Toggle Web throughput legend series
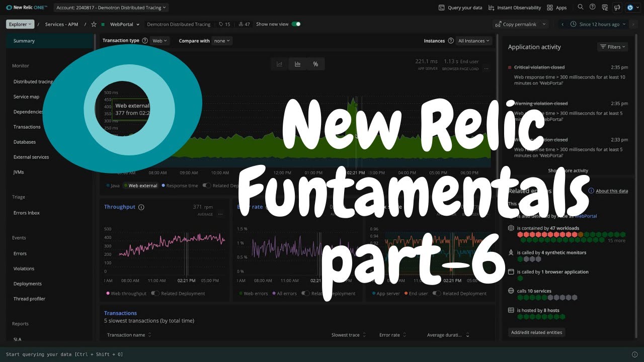This screenshot has height=362, width=644. coord(126,294)
